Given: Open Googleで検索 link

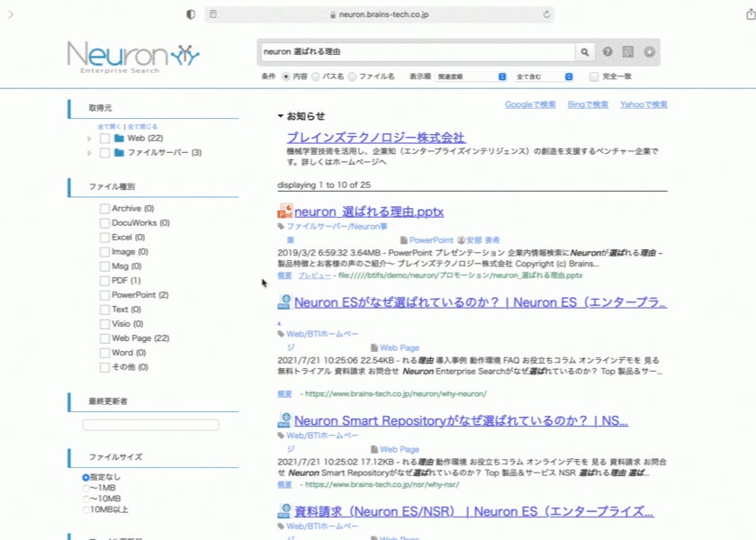Looking at the screenshot, I should pyautogui.click(x=530, y=104).
